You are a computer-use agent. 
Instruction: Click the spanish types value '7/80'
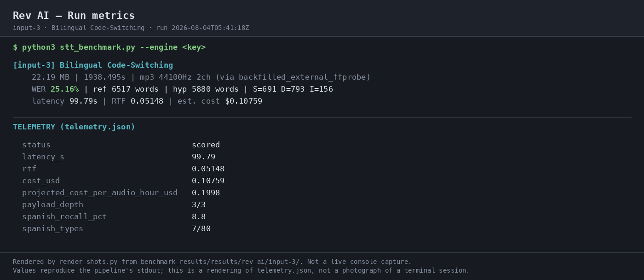click(201, 229)
